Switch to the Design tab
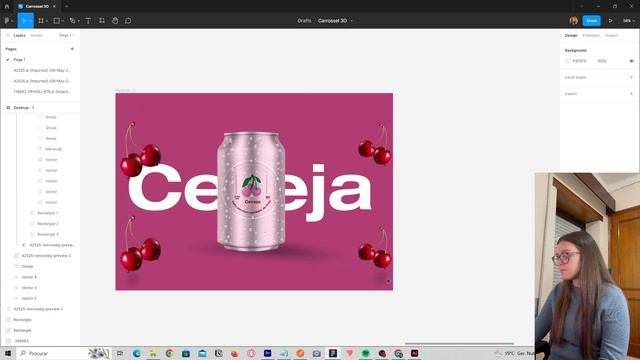The height and width of the screenshot is (360, 640). 571,36
